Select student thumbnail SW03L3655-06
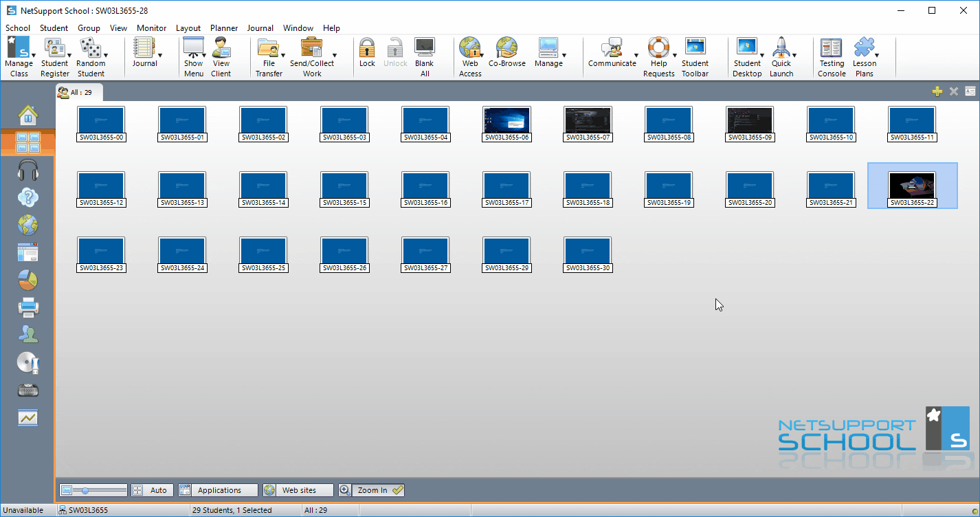The height and width of the screenshot is (517, 980). 506,124
